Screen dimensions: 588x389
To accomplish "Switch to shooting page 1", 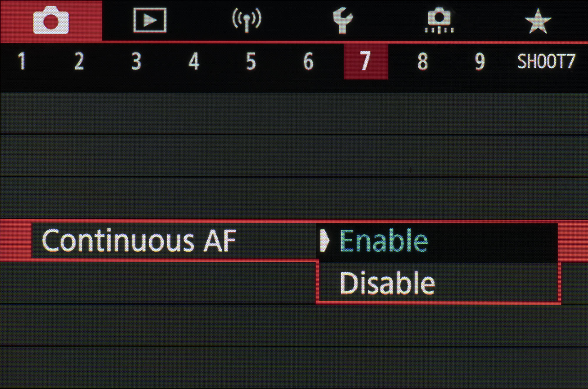I will click(22, 61).
